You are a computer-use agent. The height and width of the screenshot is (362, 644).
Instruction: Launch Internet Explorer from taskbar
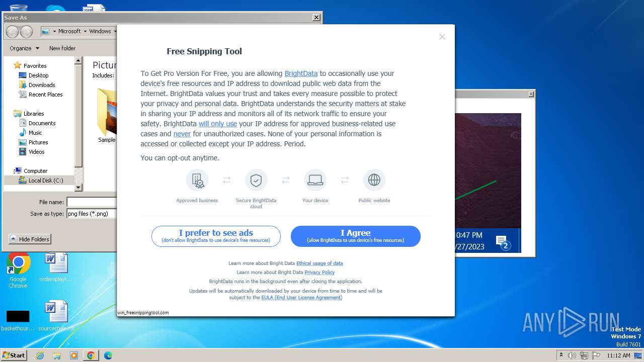(40, 355)
